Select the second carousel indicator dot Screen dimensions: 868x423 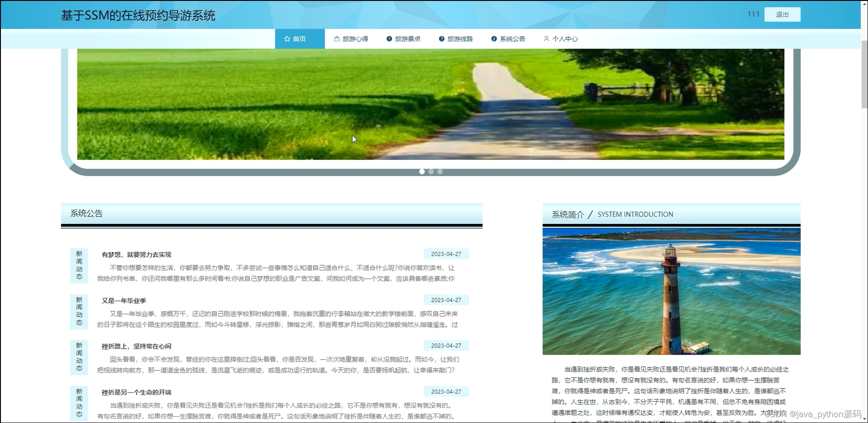pyautogui.click(x=431, y=171)
